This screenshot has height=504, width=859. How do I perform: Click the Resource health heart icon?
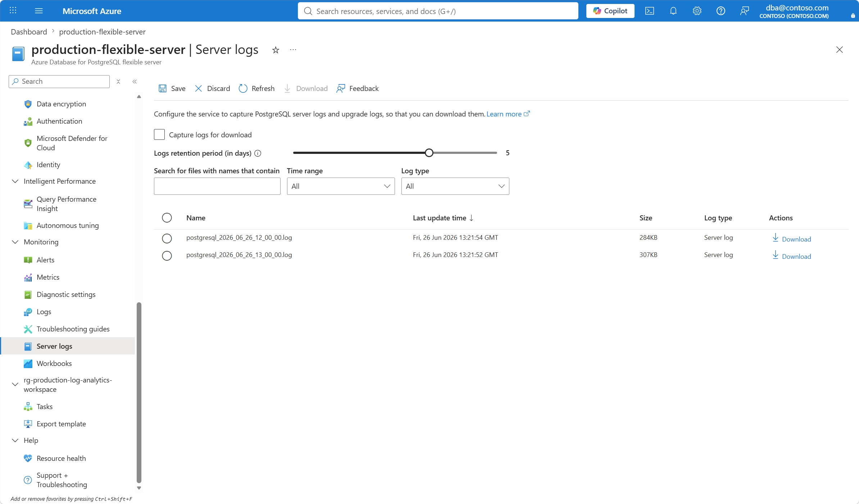28,458
